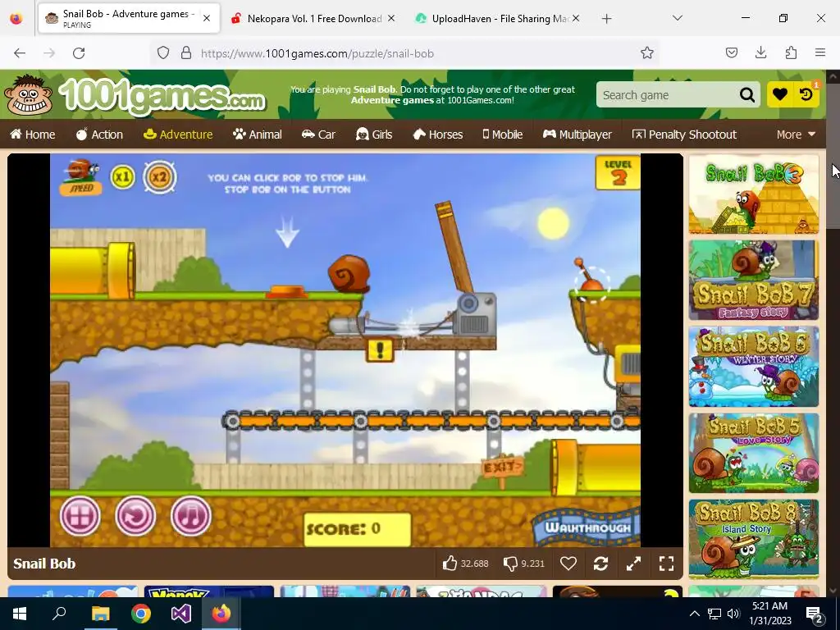Open the Horses category
Viewport: 840px width, 630px height.
pyautogui.click(x=438, y=135)
